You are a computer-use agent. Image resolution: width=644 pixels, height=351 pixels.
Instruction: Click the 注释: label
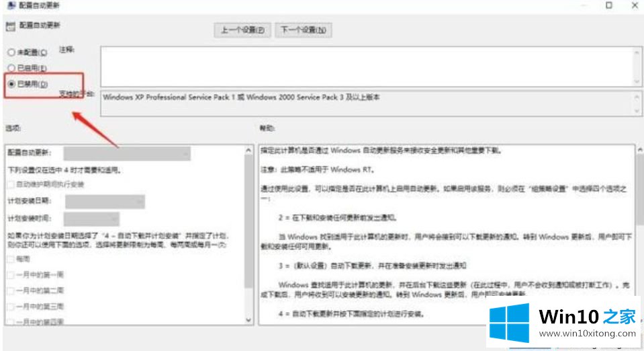click(66, 50)
